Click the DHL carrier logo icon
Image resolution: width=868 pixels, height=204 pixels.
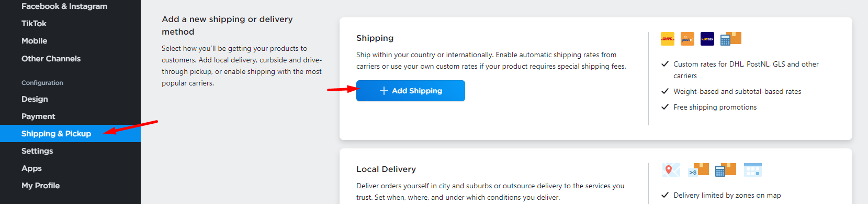coord(667,39)
